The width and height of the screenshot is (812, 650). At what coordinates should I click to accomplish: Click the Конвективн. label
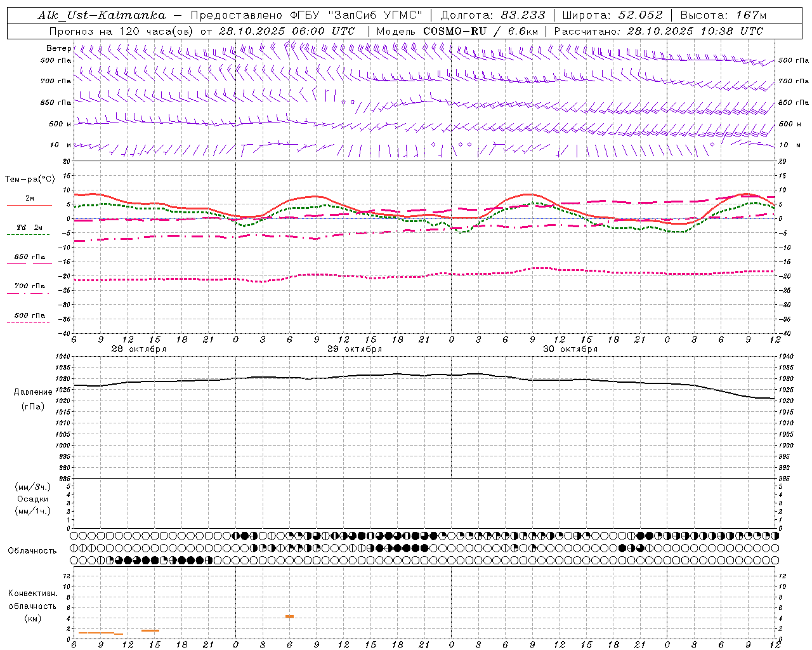pos(32,594)
